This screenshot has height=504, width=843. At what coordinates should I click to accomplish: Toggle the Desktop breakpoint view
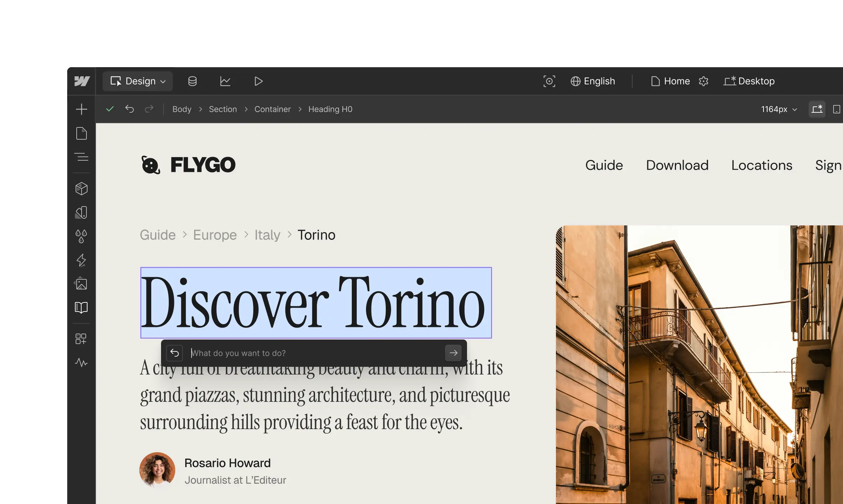click(x=749, y=81)
